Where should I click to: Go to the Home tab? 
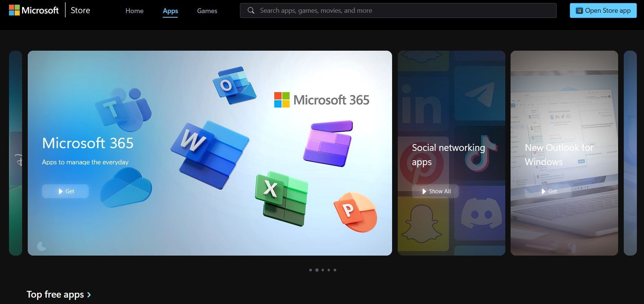(134, 11)
